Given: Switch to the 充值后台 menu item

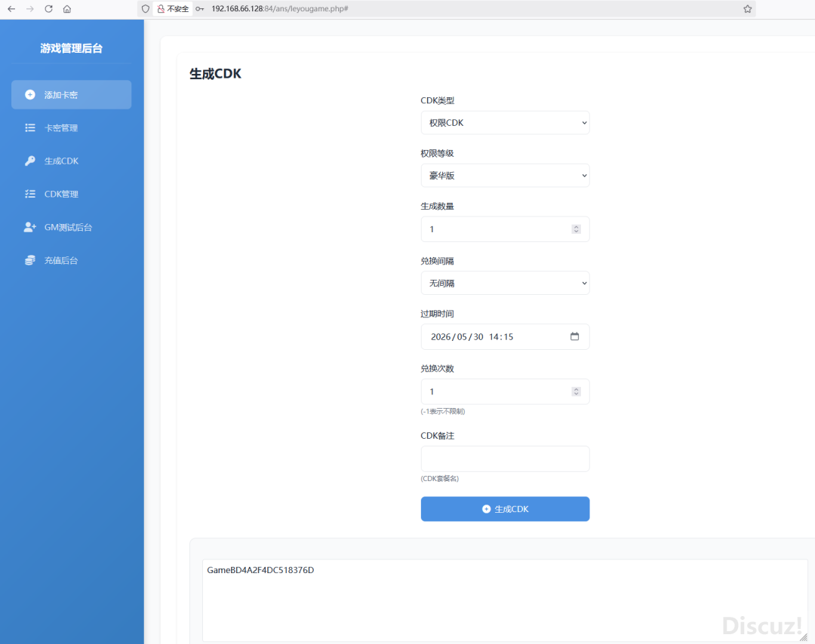Looking at the screenshot, I should point(61,260).
